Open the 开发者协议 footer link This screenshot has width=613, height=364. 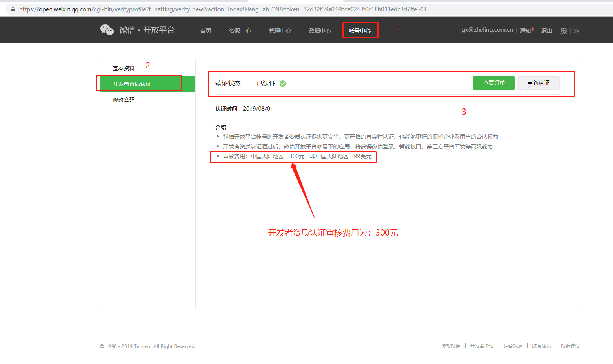481,346
